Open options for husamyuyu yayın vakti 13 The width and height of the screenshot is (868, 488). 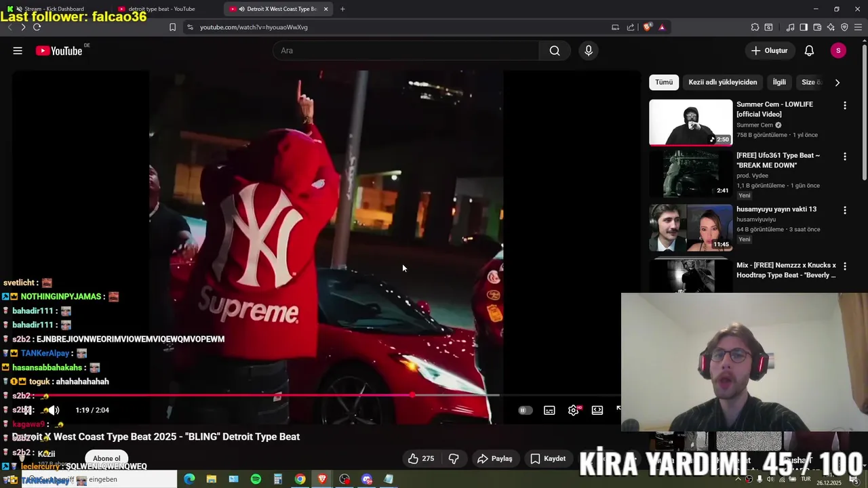(844, 210)
